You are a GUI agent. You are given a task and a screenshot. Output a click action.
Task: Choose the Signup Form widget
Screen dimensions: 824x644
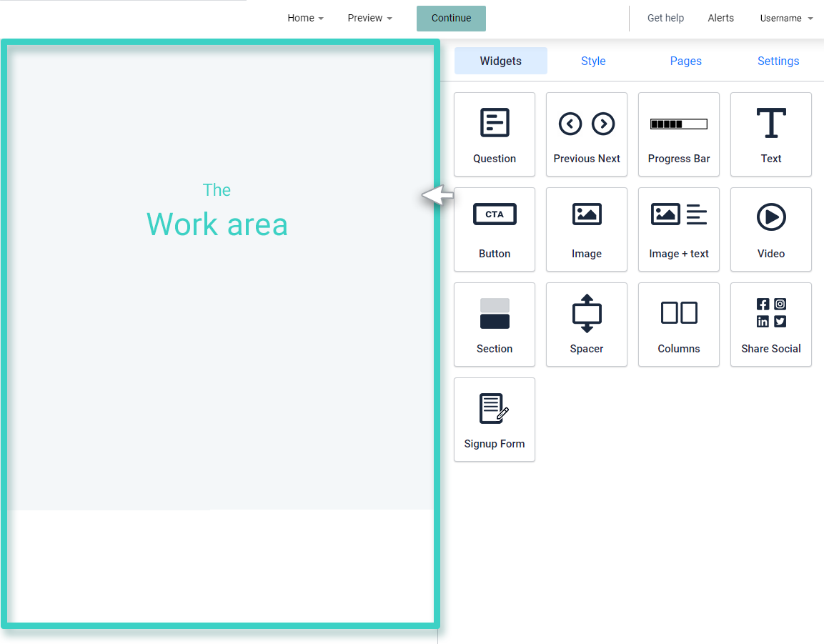click(x=494, y=420)
